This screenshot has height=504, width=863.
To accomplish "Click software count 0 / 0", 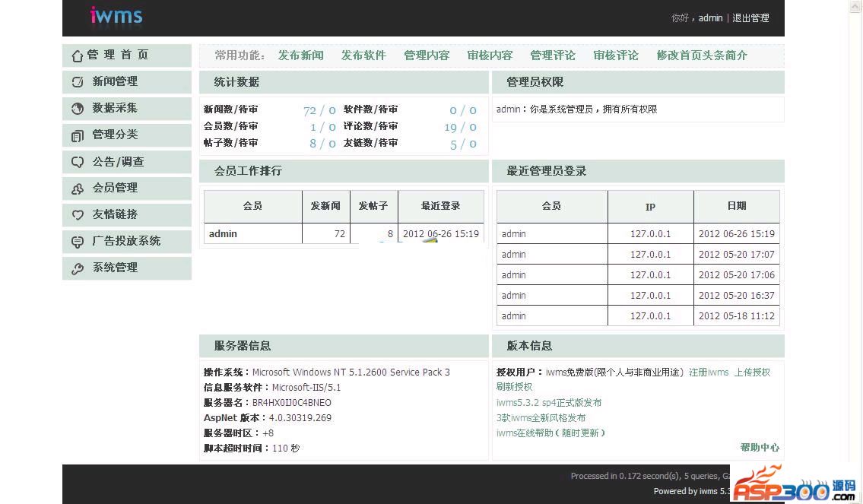I will tap(463, 110).
